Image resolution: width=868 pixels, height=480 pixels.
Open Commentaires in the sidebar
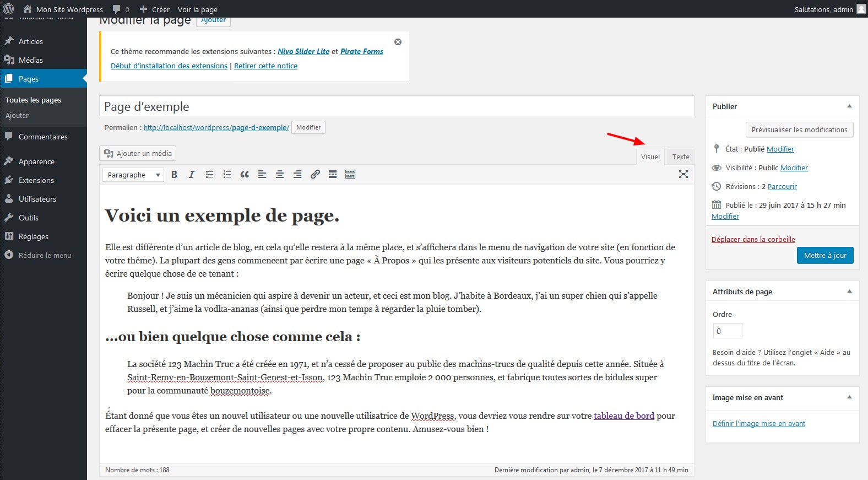(x=44, y=137)
